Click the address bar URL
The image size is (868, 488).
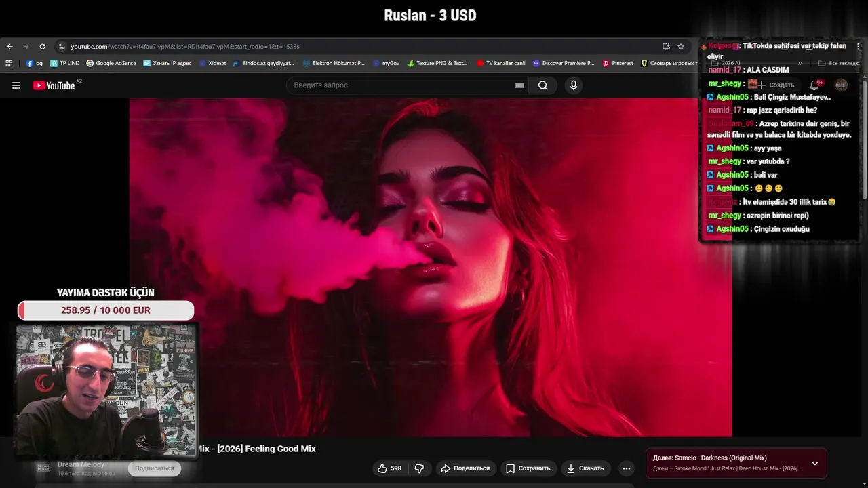coord(184,47)
